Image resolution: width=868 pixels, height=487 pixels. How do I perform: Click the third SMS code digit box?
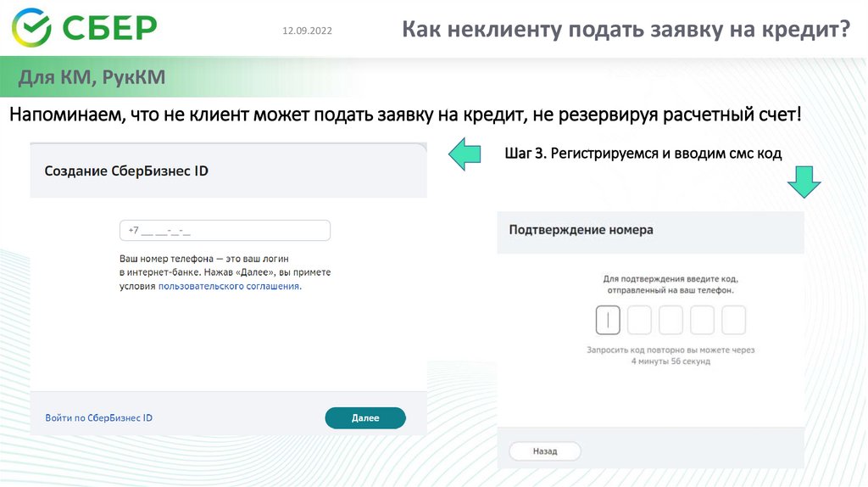(x=671, y=320)
